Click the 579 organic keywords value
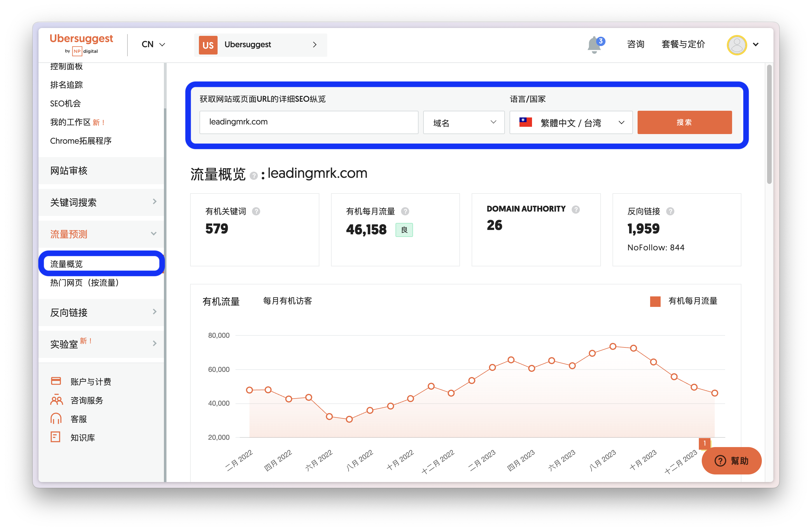 (217, 228)
